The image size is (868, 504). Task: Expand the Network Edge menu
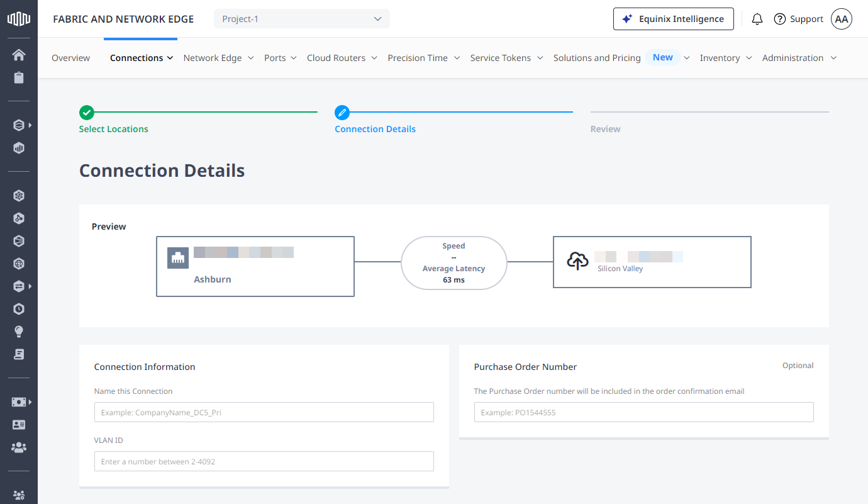pos(218,58)
